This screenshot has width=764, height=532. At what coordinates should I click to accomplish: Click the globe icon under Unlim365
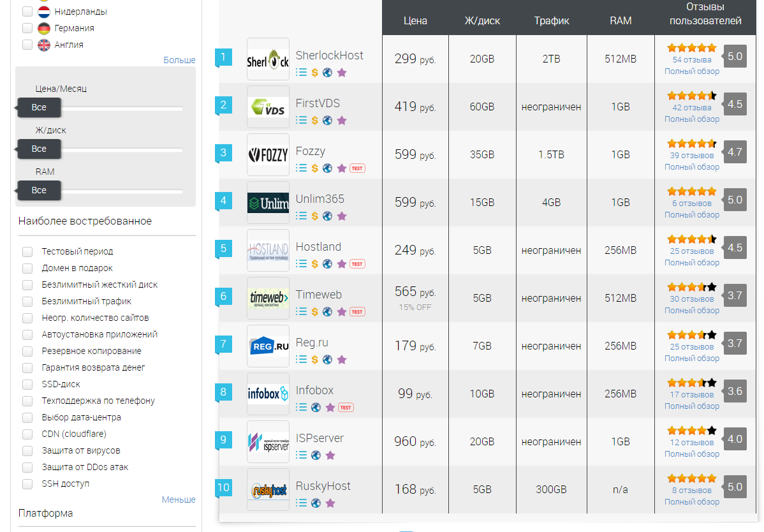tap(327, 216)
